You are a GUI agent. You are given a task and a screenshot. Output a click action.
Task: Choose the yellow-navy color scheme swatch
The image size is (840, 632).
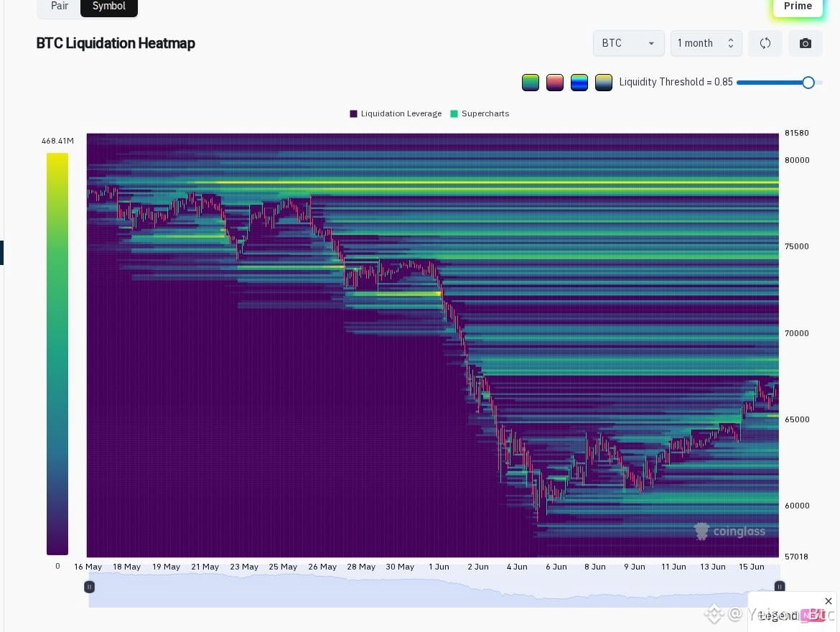click(x=603, y=83)
